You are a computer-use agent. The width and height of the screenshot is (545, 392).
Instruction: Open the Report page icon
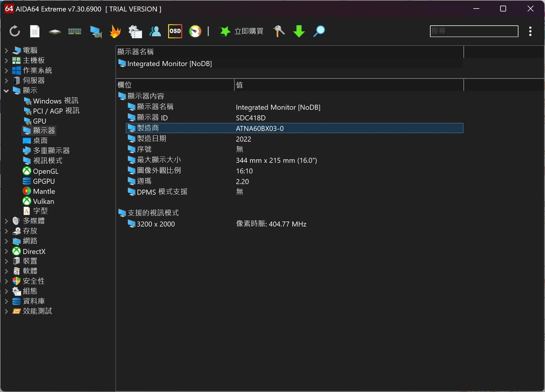click(35, 31)
